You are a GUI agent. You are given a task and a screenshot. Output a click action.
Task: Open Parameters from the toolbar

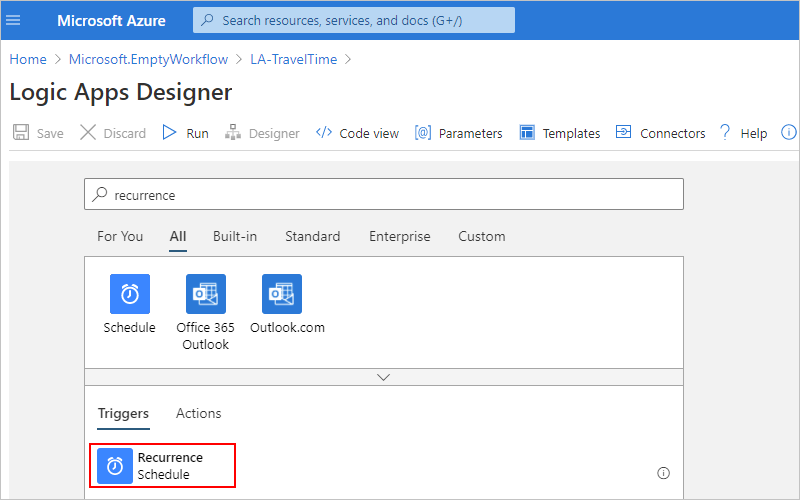click(470, 134)
